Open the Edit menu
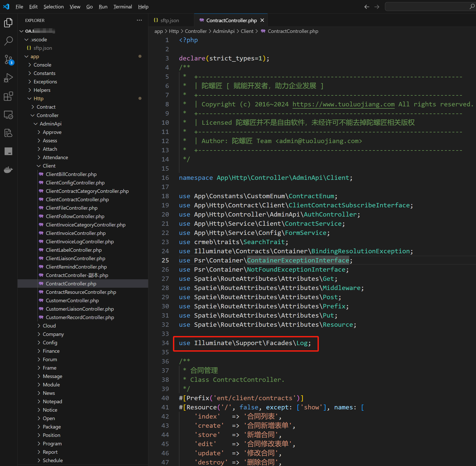The width and height of the screenshot is (476, 466). pyautogui.click(x=33, y=7)
